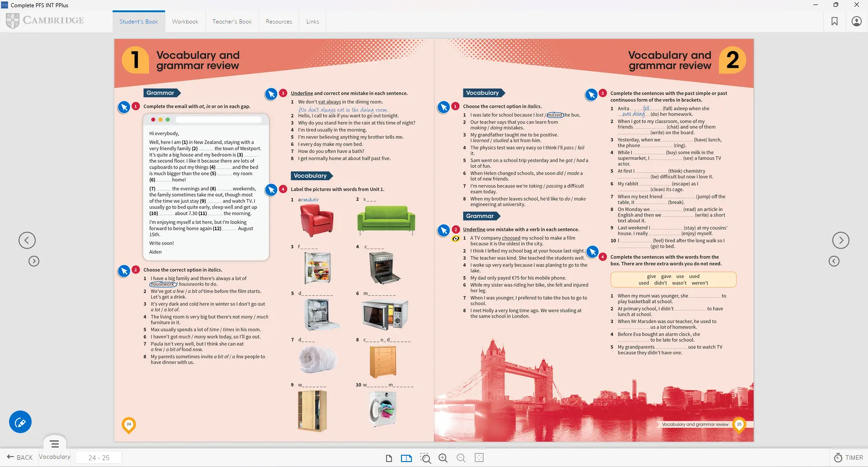Click the small left arrow below the previous-page button
This screenshot has height=467, width=868.
(34, 261)
